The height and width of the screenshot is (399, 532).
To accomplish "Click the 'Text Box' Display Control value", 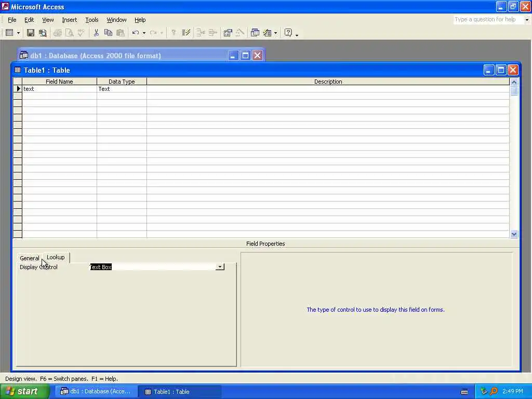I will [100, 267].
